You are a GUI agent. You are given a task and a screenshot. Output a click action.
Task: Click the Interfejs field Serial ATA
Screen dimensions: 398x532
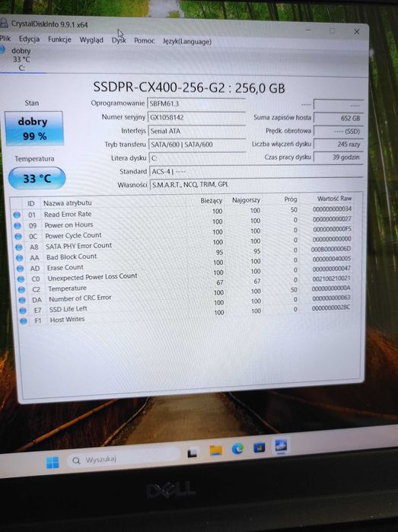pos(197,131)
